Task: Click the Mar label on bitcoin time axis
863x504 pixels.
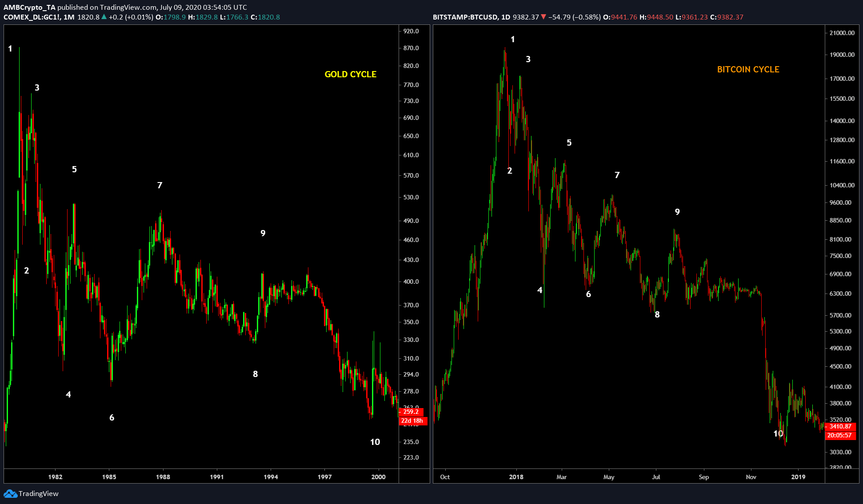Action: (562, 477)
